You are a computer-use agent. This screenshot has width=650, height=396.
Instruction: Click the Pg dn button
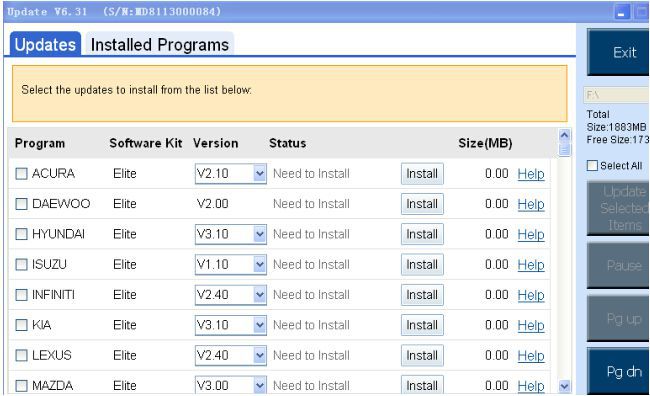coord(618,372)
